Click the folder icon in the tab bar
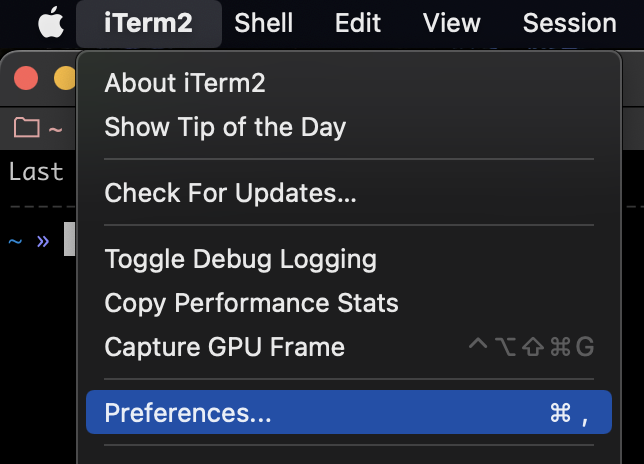644x464 pixels. [x=26, y=128]
